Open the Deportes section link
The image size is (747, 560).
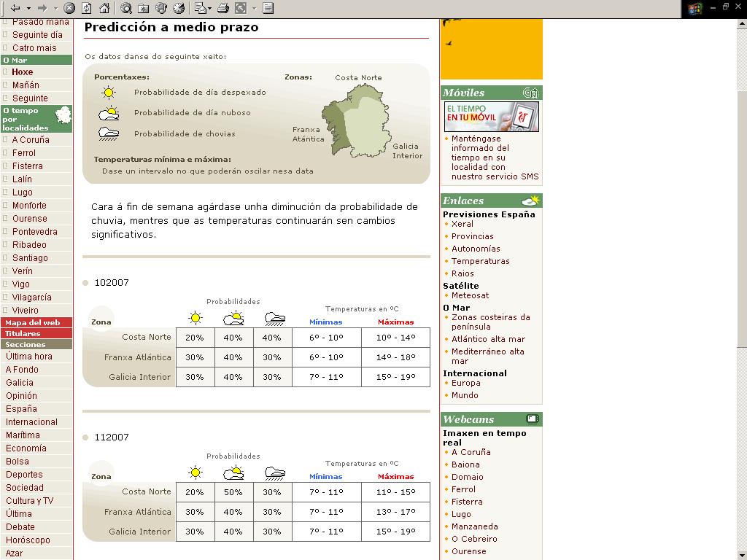tap(24, 475)
